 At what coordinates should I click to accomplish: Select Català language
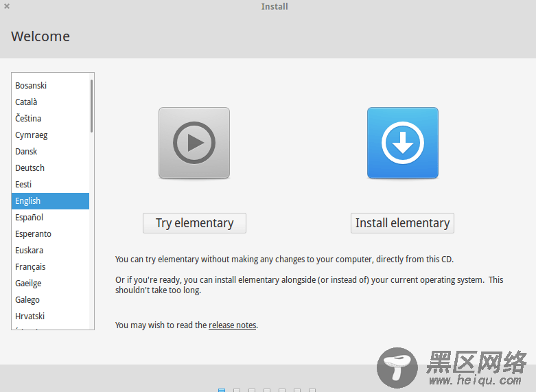[50, 102]
